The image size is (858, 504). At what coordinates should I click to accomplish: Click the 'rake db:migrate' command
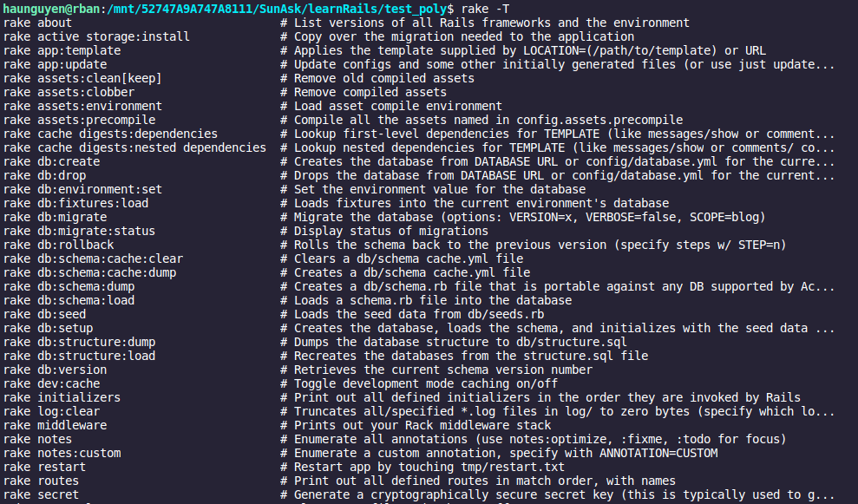(55, 217)
